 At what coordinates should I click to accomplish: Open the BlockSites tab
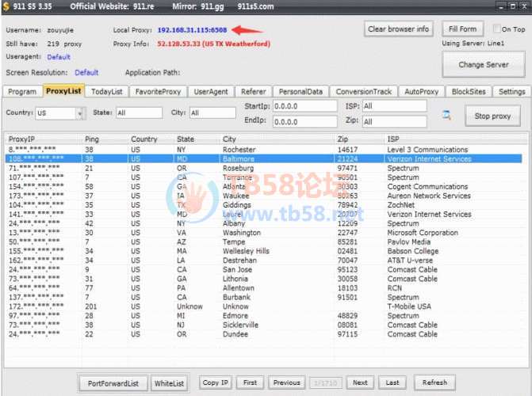click(469, 92)
